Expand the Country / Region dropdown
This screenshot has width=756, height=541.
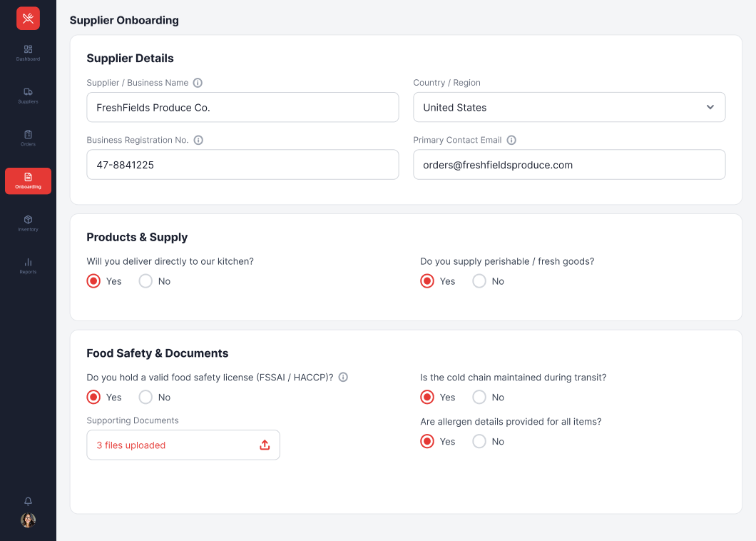[569, 107]
